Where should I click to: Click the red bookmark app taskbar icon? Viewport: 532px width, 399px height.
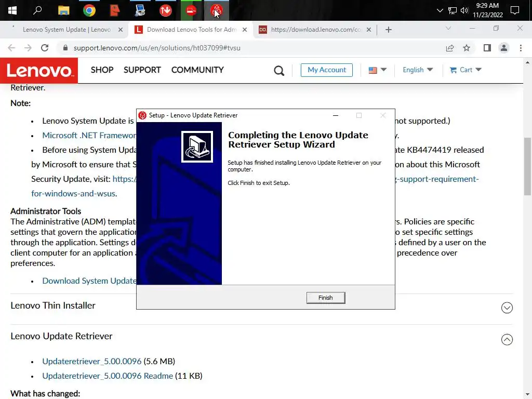[115, 10]
